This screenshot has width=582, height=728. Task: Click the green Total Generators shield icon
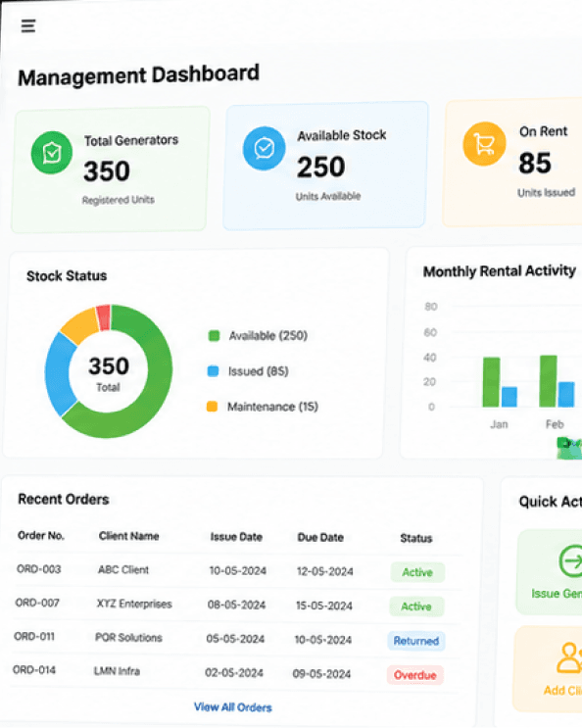click(52, 153)
